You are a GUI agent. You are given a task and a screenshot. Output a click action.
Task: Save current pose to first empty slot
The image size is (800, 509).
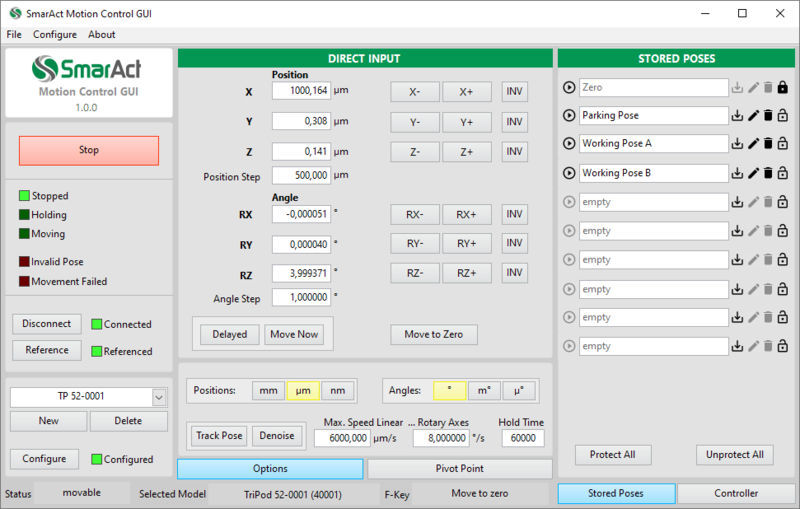[738, 202]
